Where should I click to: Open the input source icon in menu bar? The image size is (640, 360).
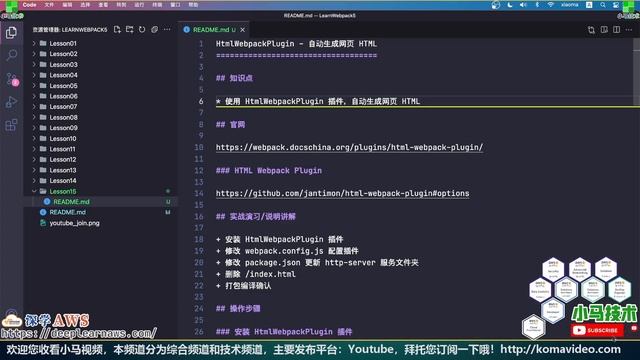coord(589,5)
